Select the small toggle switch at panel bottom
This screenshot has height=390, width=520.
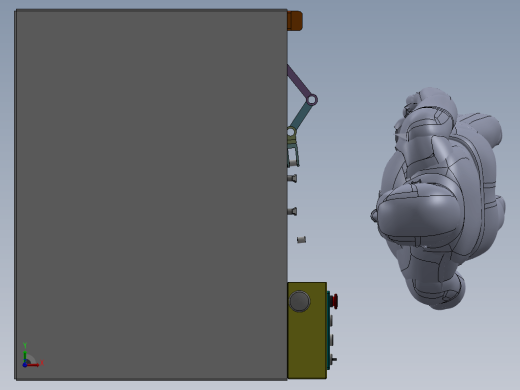(x=333, y=360)
